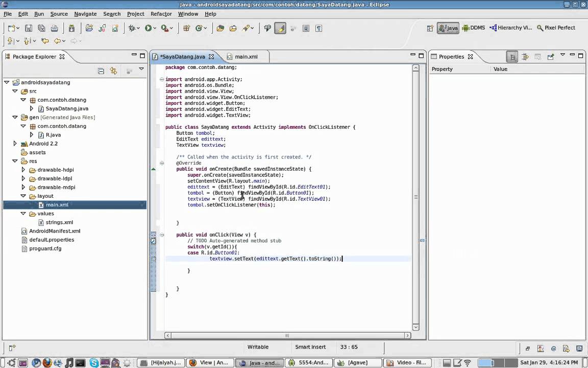Click the Open Task folder icon

coord(233,28)
